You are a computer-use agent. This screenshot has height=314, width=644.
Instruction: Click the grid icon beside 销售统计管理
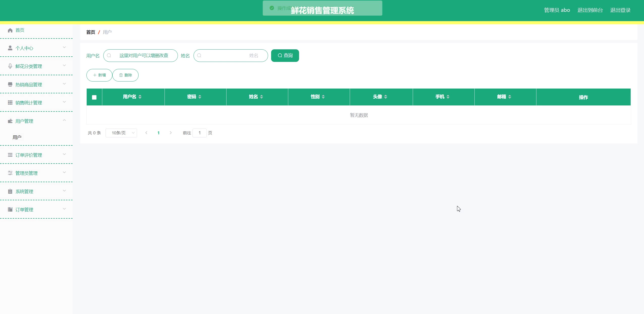(10, 103)
